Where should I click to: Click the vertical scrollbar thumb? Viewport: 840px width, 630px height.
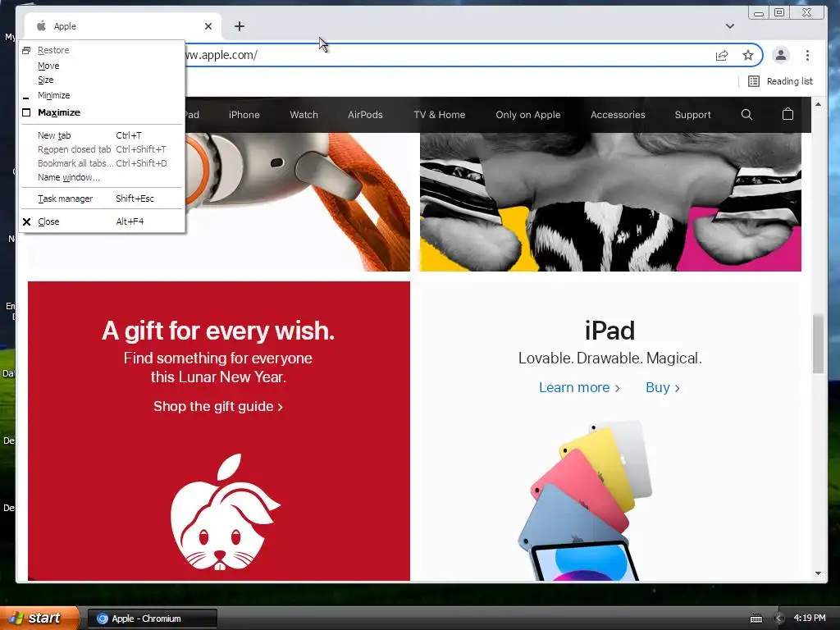tap(818, 344)
